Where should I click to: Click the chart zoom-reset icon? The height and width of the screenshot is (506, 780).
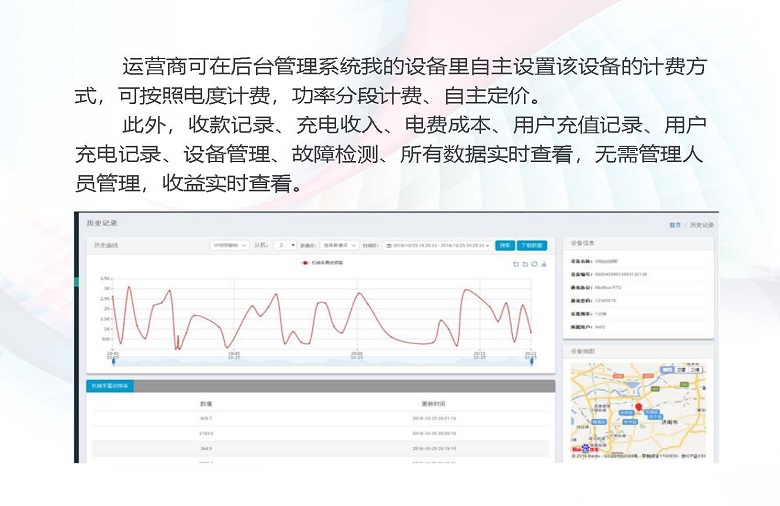pyautogui.click(x=523, y=264)
